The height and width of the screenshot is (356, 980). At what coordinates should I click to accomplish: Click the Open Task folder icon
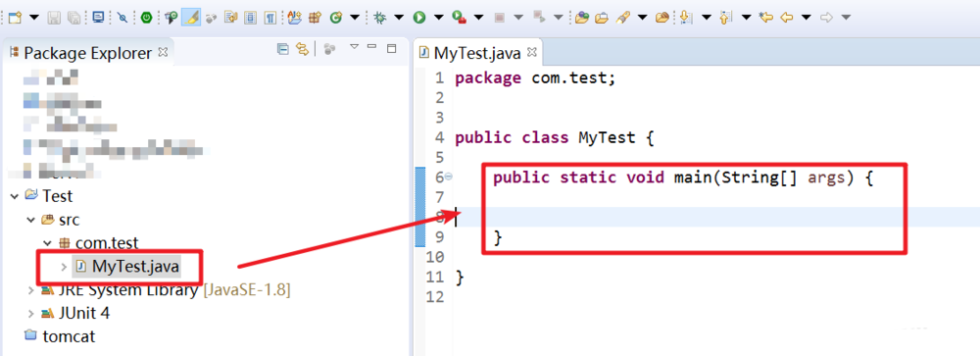[x=602, y=18]
